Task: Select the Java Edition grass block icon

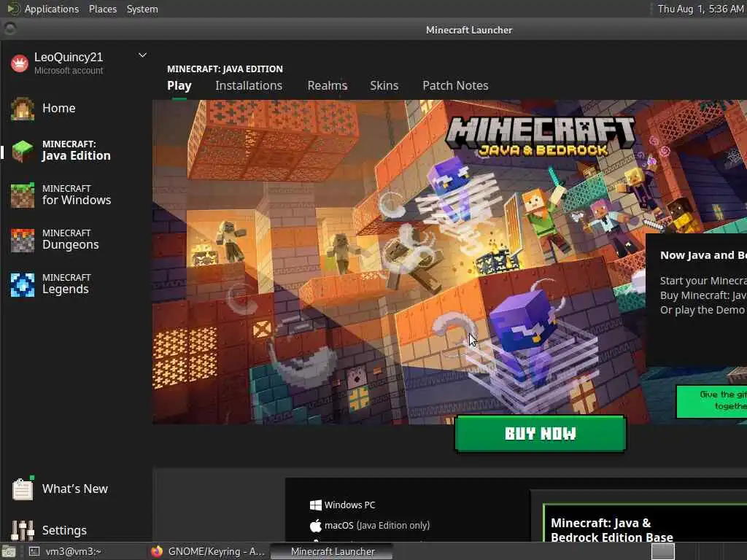Action: (23, 152)
